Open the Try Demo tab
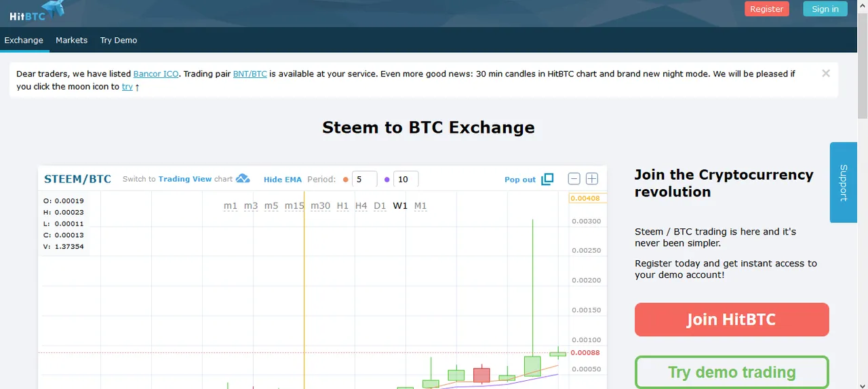This screenshot has height=389, width=868. click(119, 40)
